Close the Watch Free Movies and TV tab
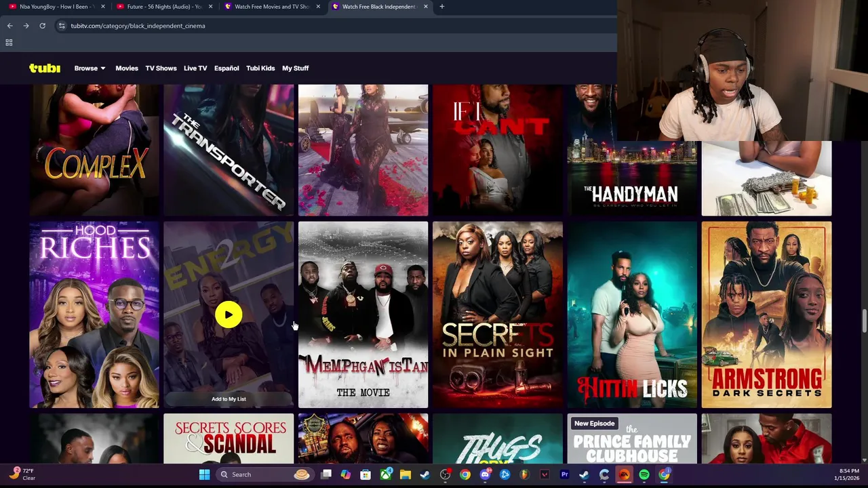 (x=318, y=7)
